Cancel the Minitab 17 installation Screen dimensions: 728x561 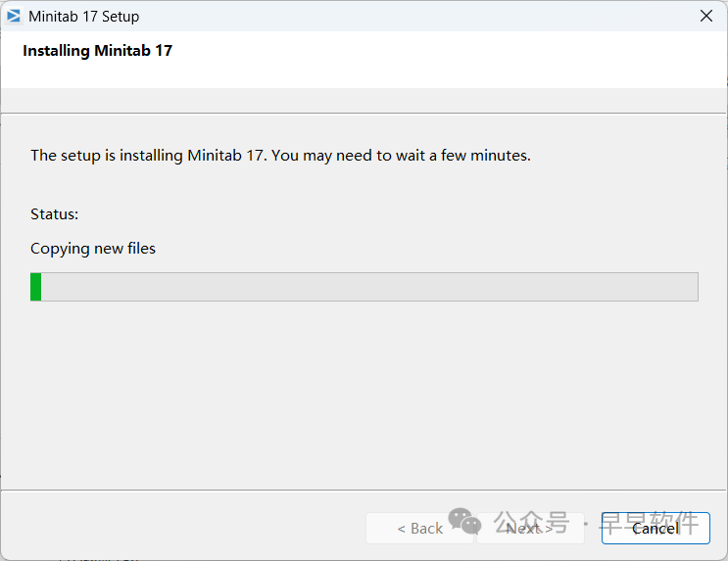[x=655, y=528]
